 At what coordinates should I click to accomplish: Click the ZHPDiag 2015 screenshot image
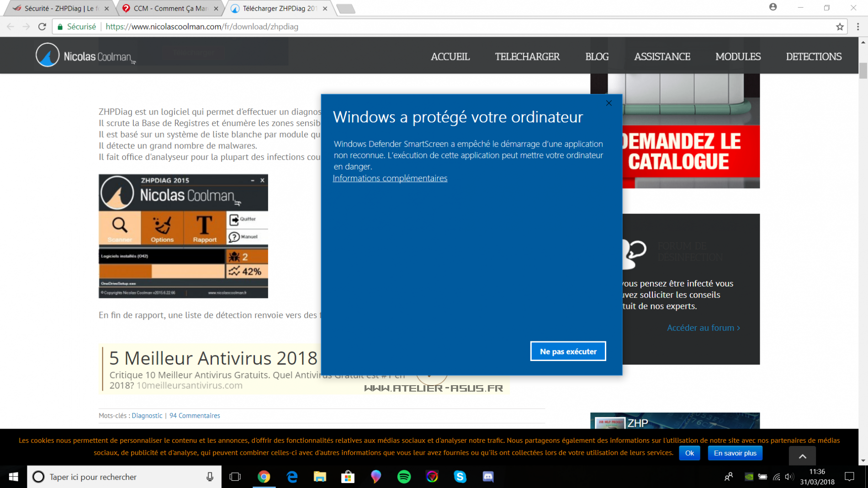click(183, 236)
